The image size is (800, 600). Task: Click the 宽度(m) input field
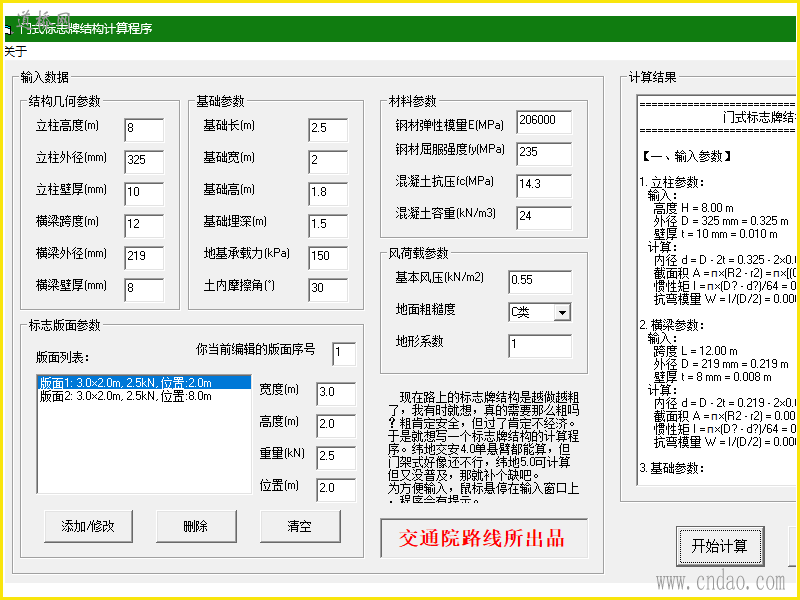point(336,394)
